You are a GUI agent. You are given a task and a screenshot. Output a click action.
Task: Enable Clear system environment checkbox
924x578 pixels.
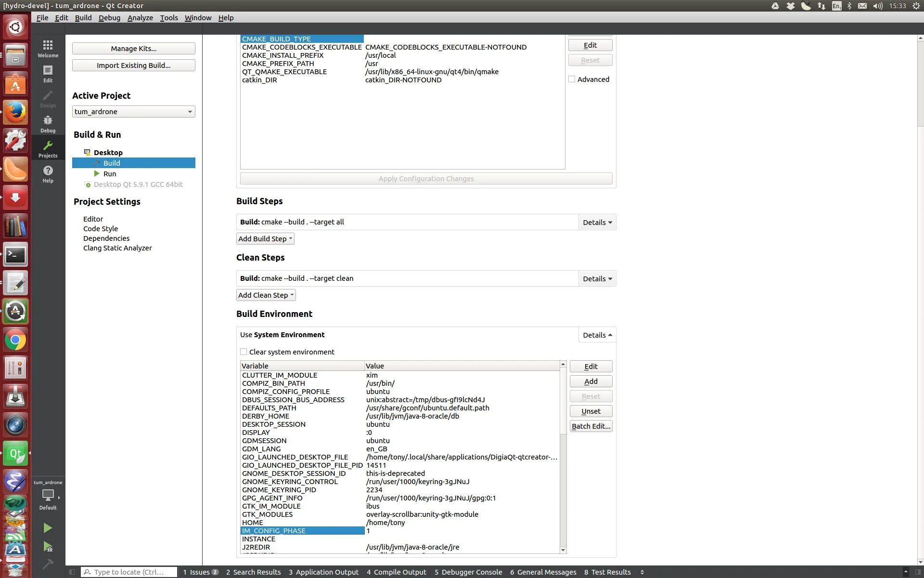tap(244, 352)
